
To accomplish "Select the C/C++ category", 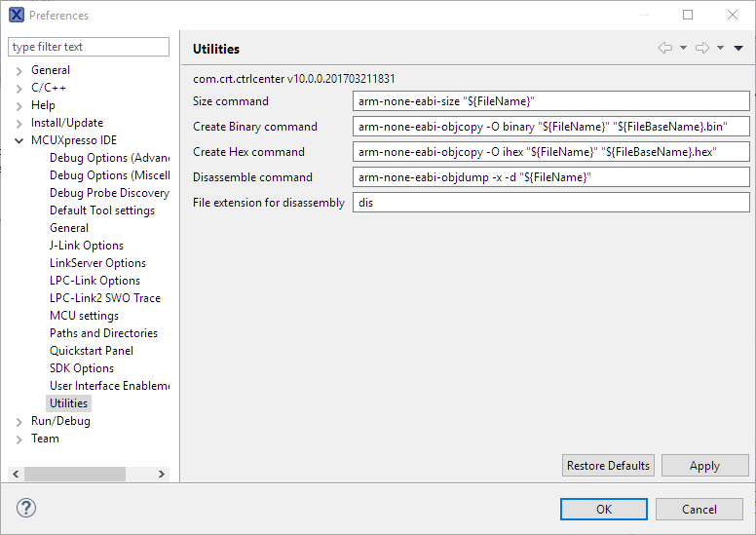I will point(49,88).
